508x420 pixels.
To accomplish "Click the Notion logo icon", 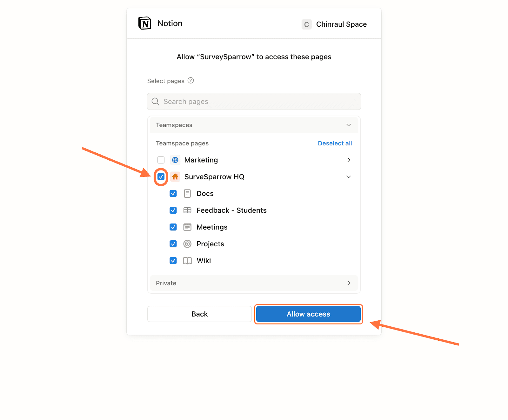I will 144,23.
